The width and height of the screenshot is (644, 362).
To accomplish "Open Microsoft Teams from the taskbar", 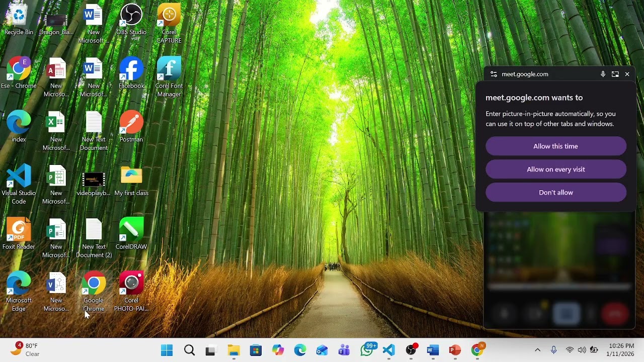I will click(x=344, y=350).
